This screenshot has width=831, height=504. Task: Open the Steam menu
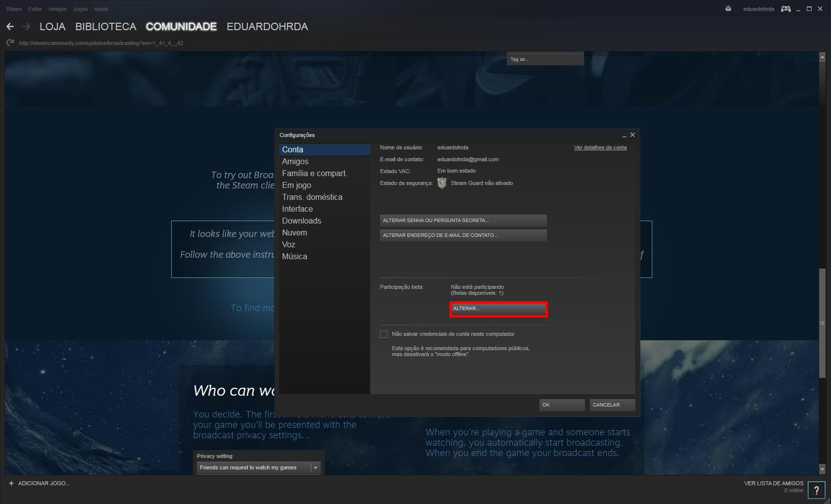click(x=14, y=9)
